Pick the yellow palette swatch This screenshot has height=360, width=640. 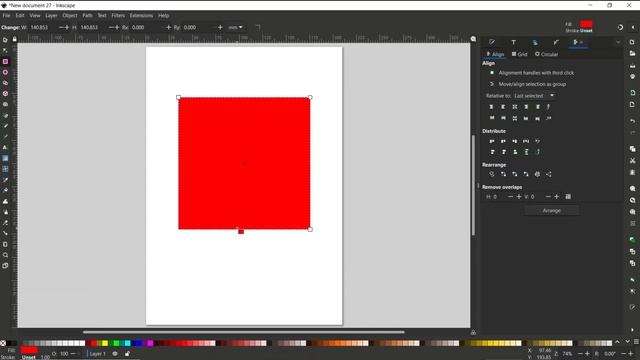(105, 343)
